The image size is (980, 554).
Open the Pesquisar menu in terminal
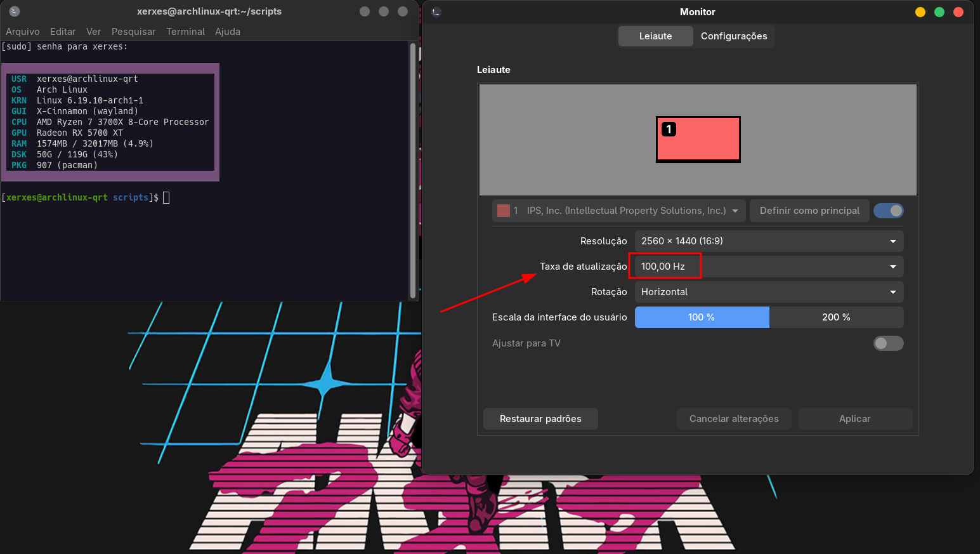pos(133,32)
